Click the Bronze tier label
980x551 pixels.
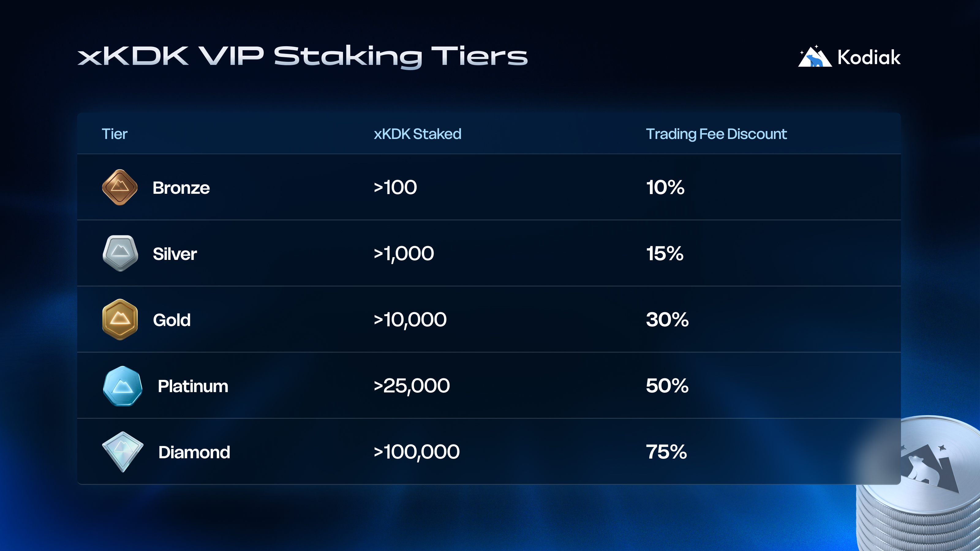click(x=181, y=188)
